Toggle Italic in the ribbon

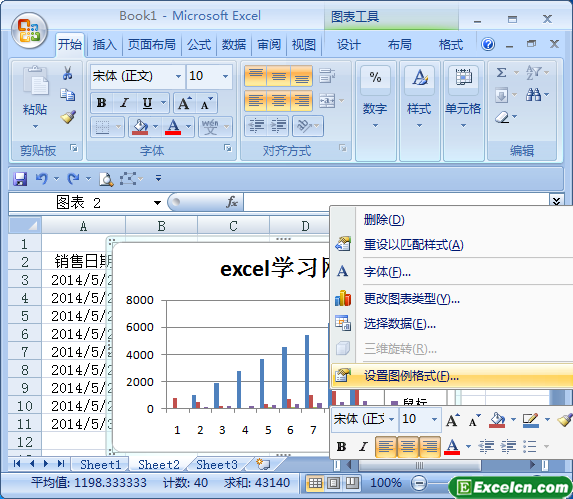(124, 103)
